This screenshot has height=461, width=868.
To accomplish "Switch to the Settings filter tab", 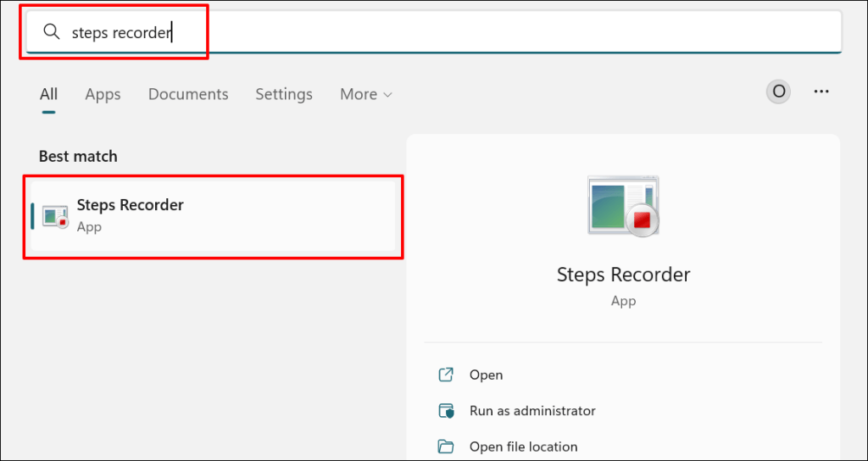I will click(x=284, y=94).
